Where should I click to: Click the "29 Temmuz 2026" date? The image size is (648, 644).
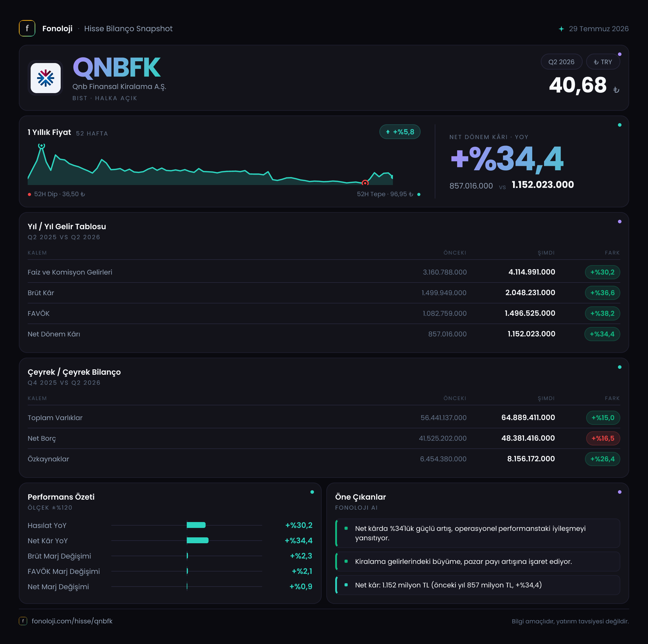599,29
